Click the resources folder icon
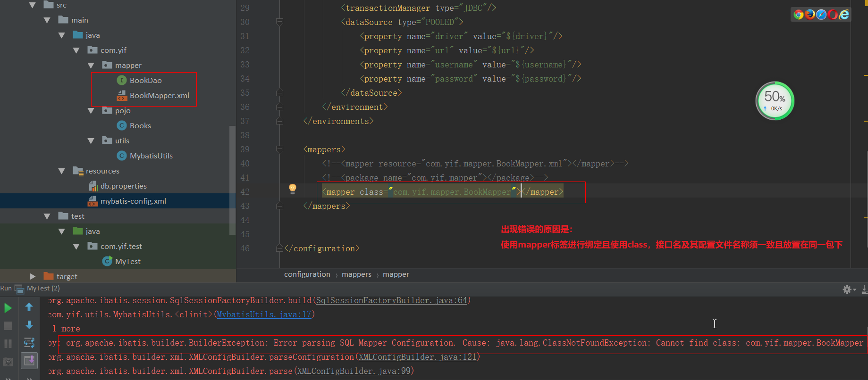This screenshot has height=380, width=868. coord(78,171)
